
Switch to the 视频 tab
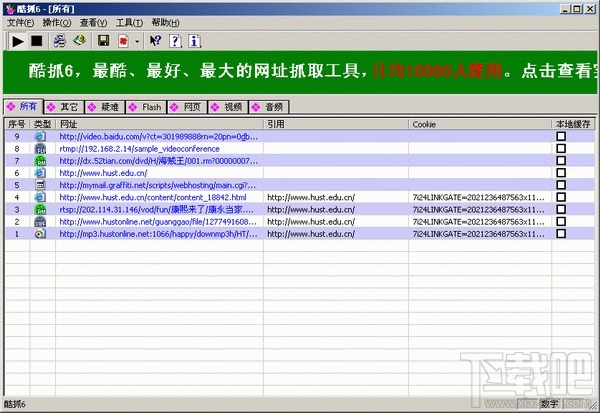[228, 107]
